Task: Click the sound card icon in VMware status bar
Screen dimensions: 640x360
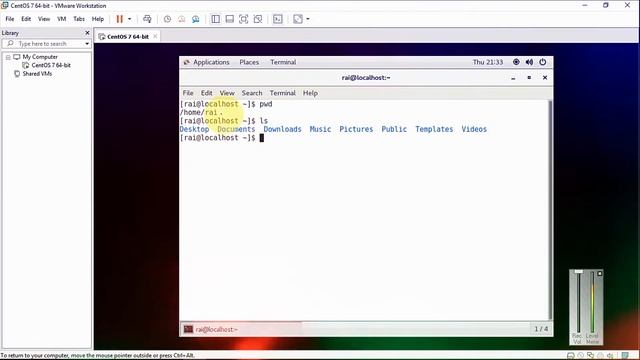Action: pos(610,356)
